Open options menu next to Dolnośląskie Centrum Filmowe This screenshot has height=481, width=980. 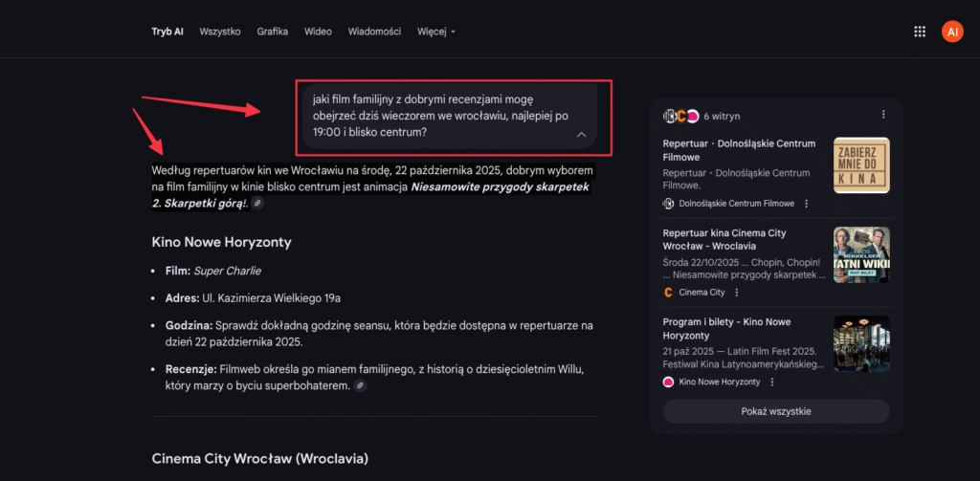point(807,204)
